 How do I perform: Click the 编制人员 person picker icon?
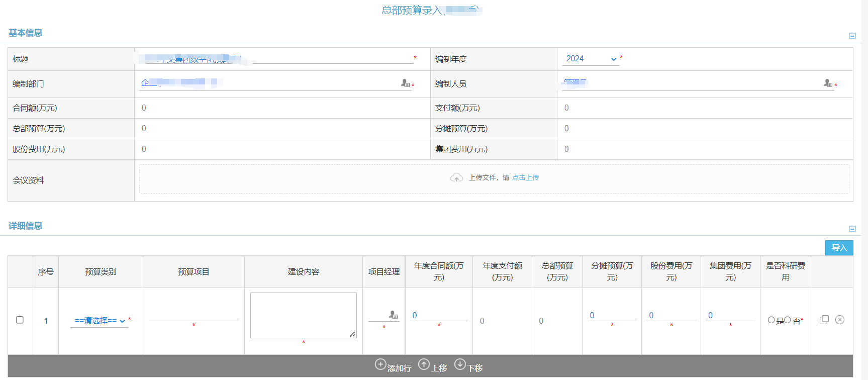[x=828, y=83]
